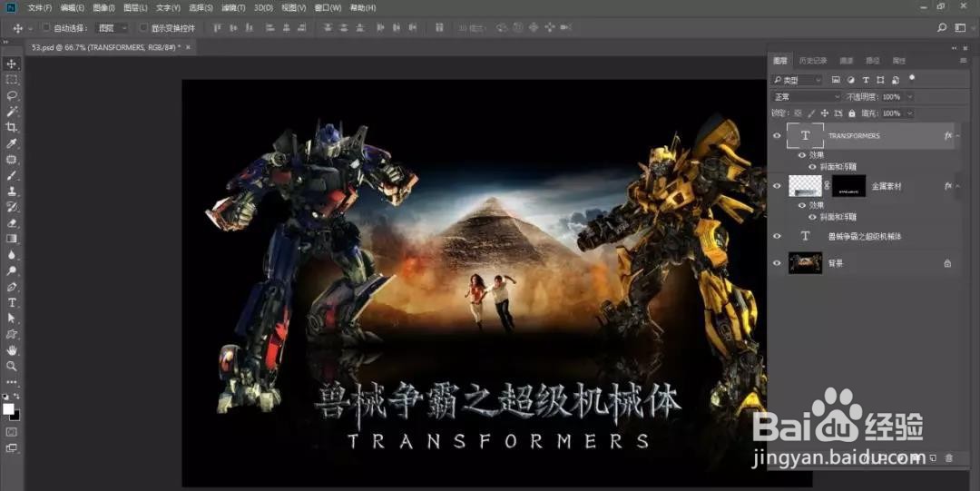The height and width of the screenshot is (491, 980).
Task: Click the lock all icon in Layers panel
Action: click(x=851, y=113)
